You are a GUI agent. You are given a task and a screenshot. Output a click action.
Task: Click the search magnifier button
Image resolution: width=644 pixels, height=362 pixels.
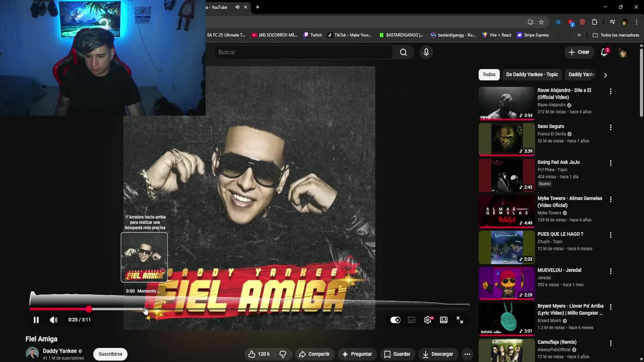(404, 52)
